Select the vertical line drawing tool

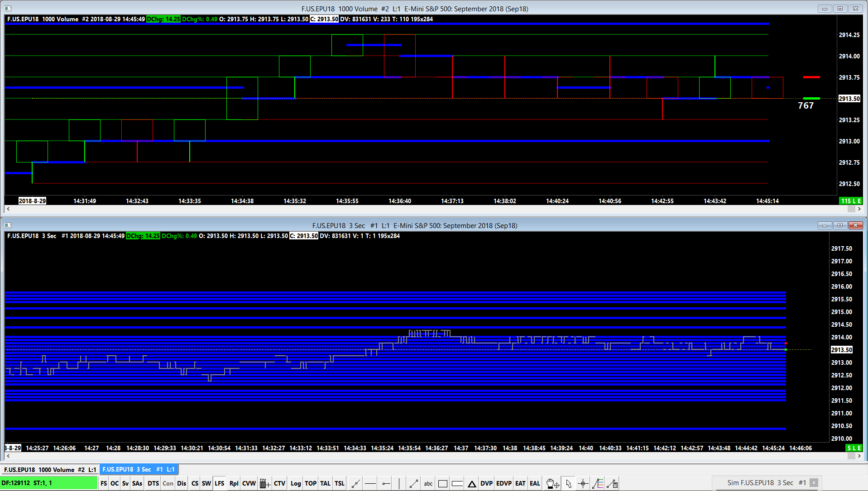coord(399,483)
